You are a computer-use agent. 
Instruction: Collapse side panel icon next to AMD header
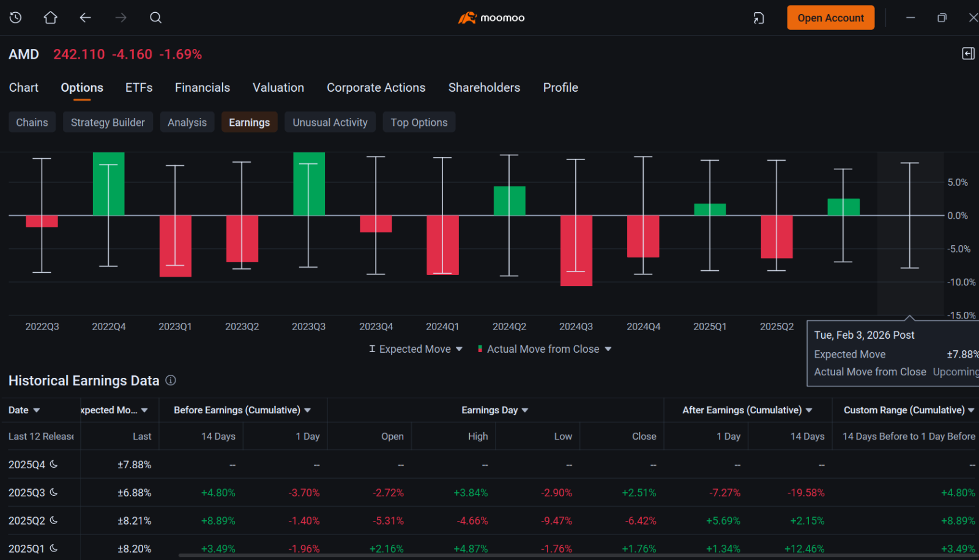968,54
